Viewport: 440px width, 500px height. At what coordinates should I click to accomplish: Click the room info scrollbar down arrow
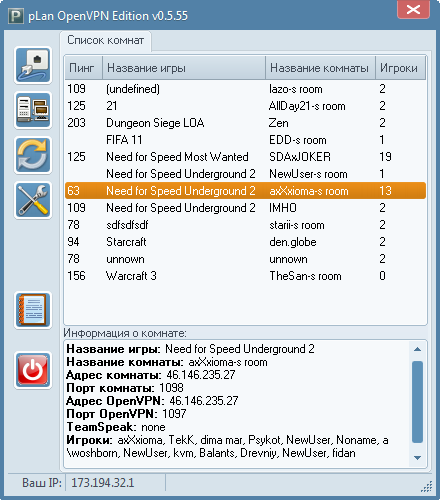click(x=417, y=458)
